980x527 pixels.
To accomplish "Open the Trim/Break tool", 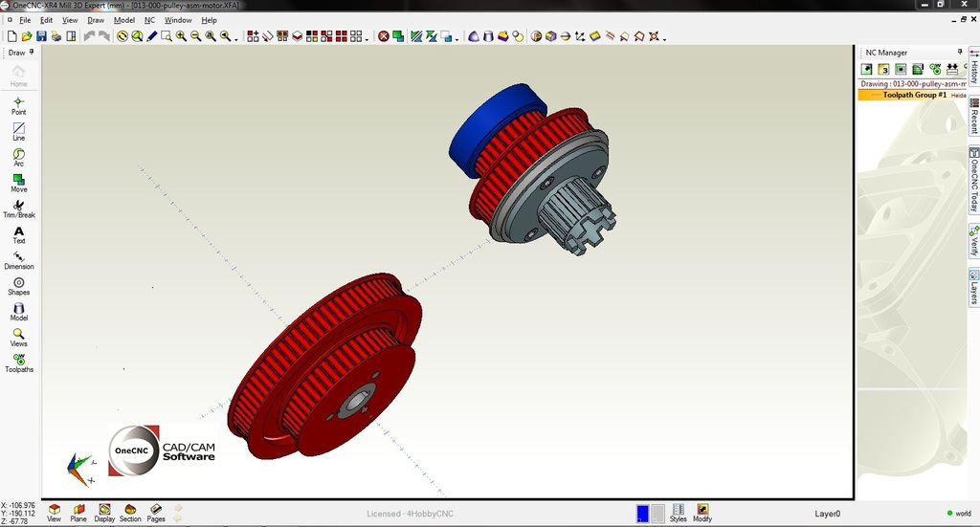I will (18, 209).
